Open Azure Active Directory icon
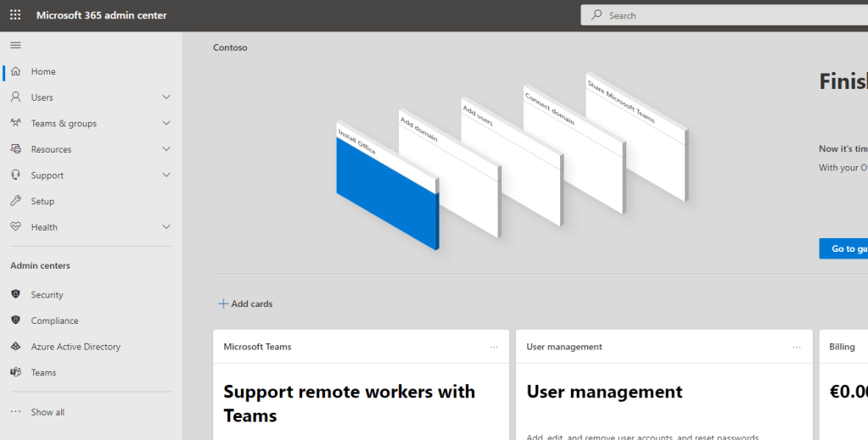 [x=15, y=347]
